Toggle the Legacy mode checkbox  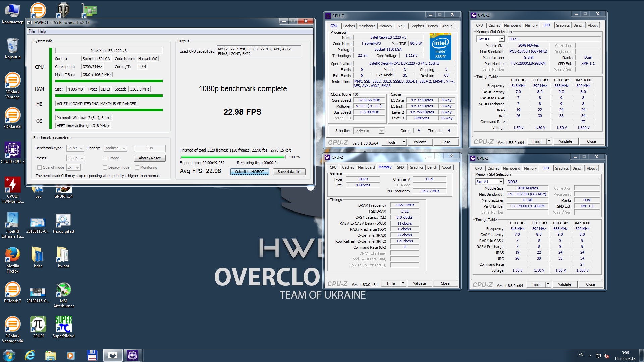105,168
